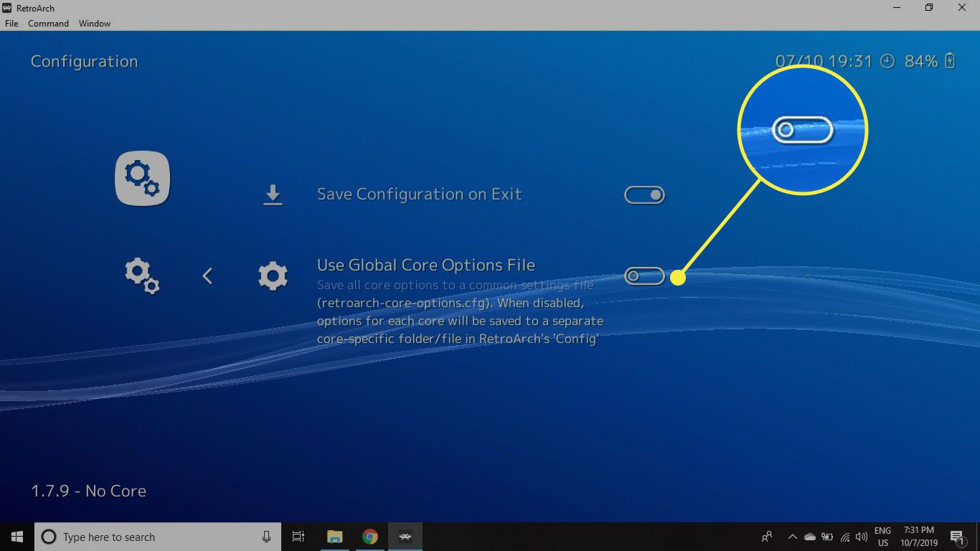Select the Save Configuration on Exit entry
Image resolution: width=980 pixels, height=551 pixels.
419,194
